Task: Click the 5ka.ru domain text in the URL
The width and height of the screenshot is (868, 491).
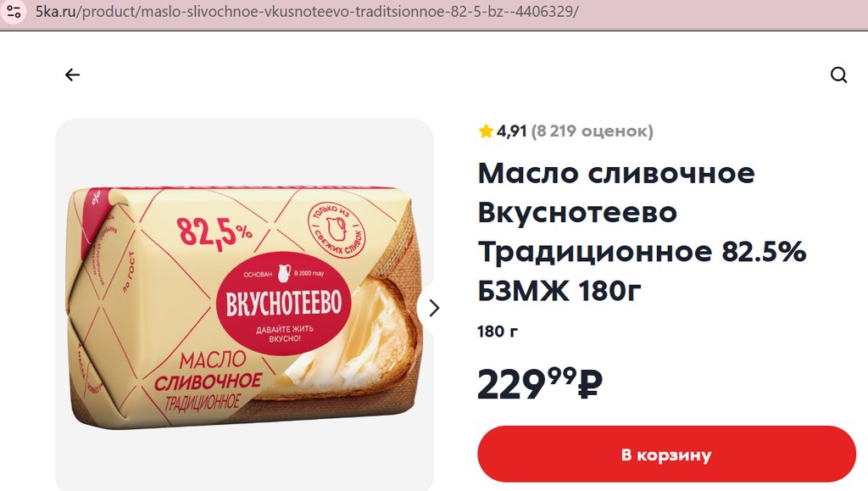Action: 55,12
